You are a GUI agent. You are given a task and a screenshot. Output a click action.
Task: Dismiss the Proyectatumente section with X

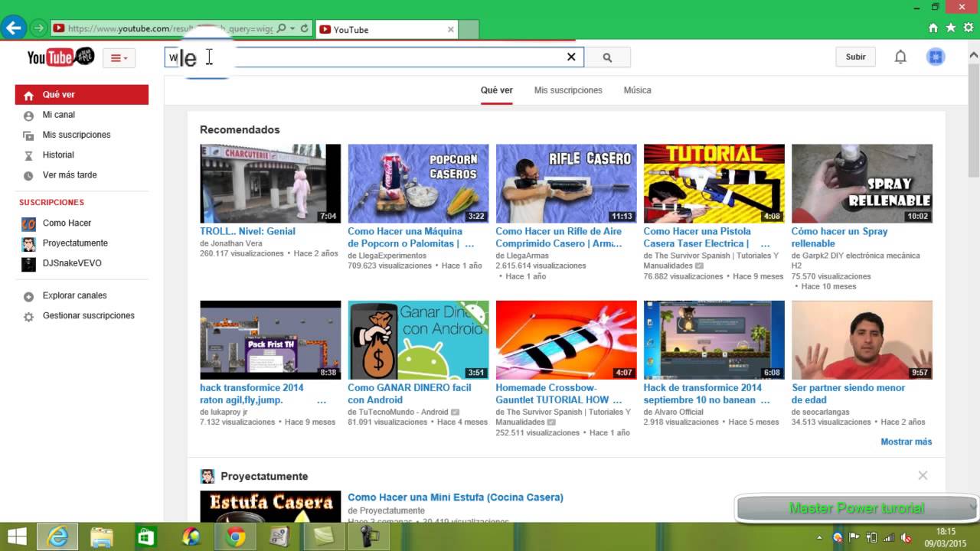[923, 475]
